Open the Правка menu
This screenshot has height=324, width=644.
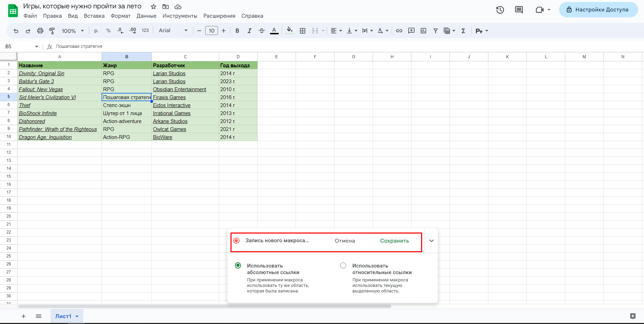[x=52, y=16]
